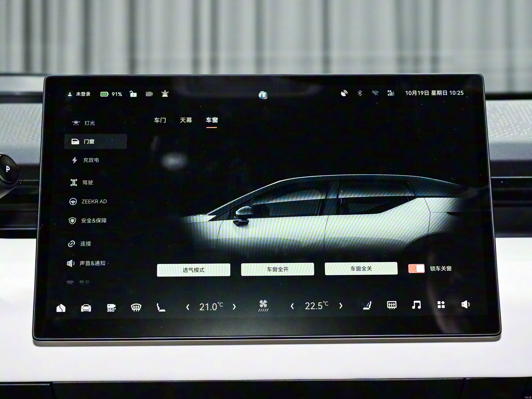Activate front windshield defrost icon
Viewport: 532px width, 399px height.
coord(136,307)
